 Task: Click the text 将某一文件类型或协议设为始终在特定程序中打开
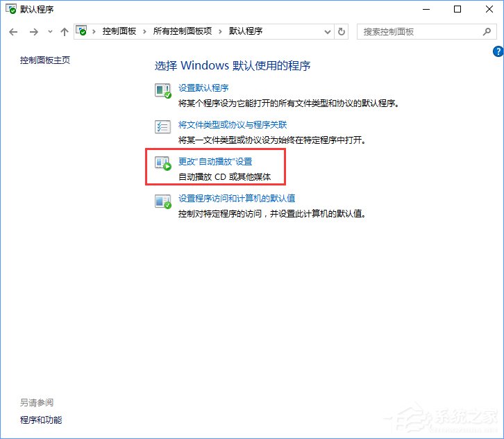[272, 140]
